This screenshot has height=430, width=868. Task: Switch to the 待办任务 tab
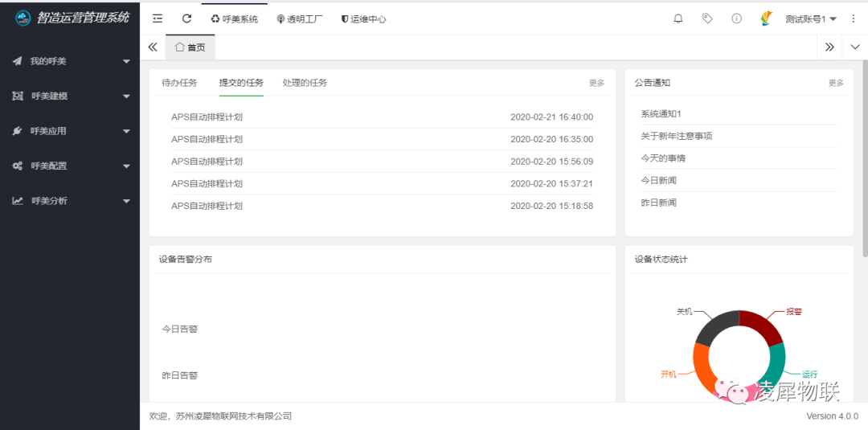pos(179,83)
